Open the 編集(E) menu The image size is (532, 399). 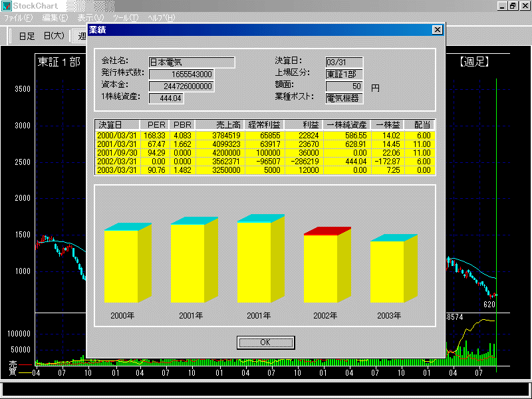click(x=55, y=18)
